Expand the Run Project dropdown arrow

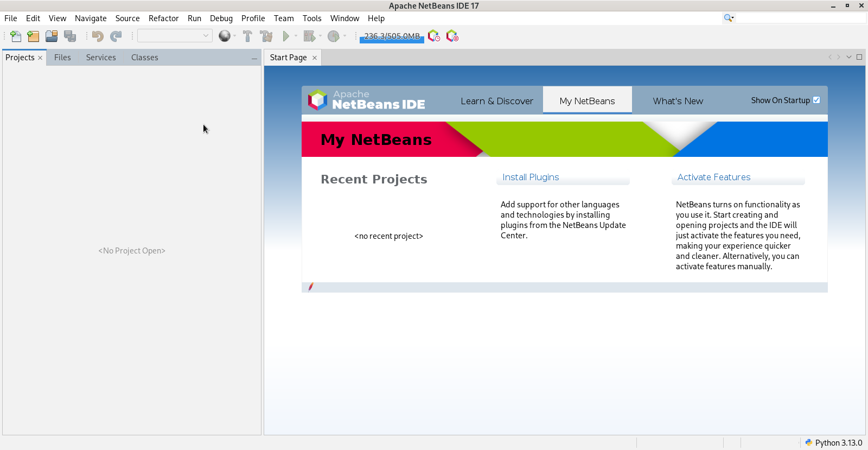[296, 36]
